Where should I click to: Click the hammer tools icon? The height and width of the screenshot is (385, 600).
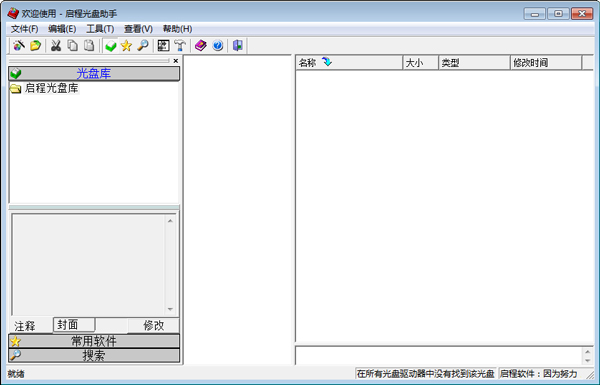180,46
